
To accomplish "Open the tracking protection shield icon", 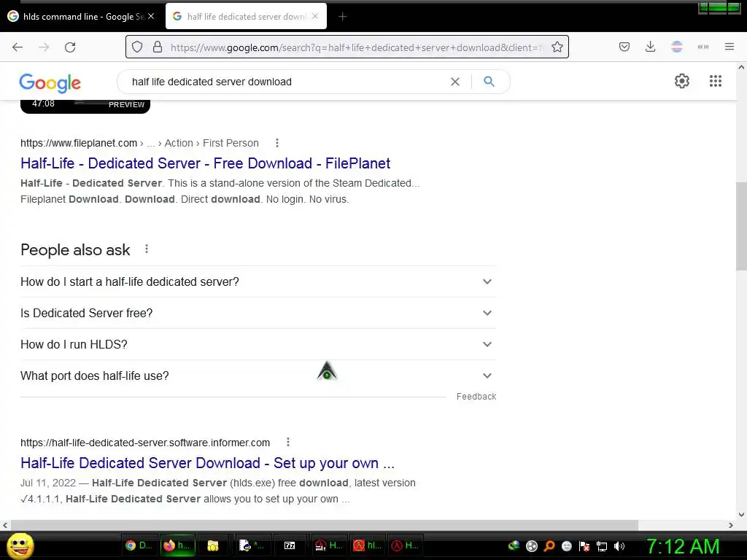I will pyautogui.click(x=137, y=47).
